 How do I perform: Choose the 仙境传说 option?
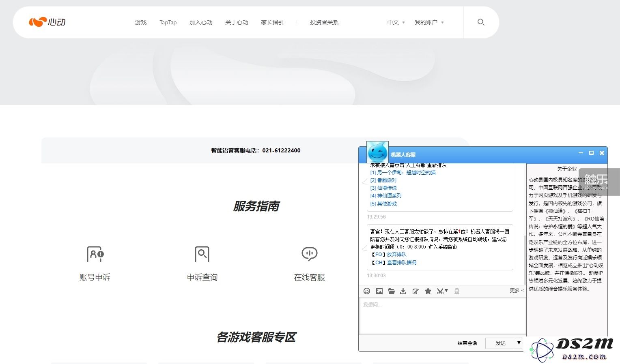[383, 188]
